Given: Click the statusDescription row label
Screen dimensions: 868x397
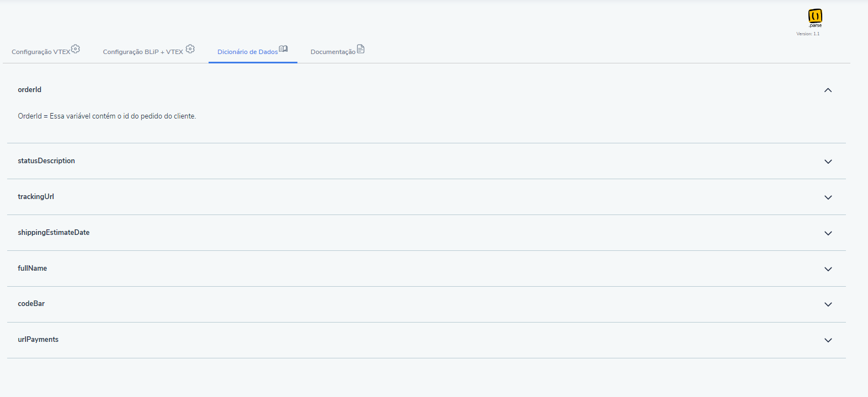Looking at the screenshot, I should click(46, 161).
